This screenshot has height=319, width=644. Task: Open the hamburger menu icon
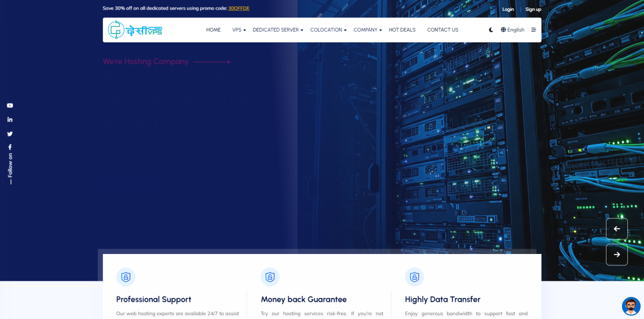click(x=533, y=30)
